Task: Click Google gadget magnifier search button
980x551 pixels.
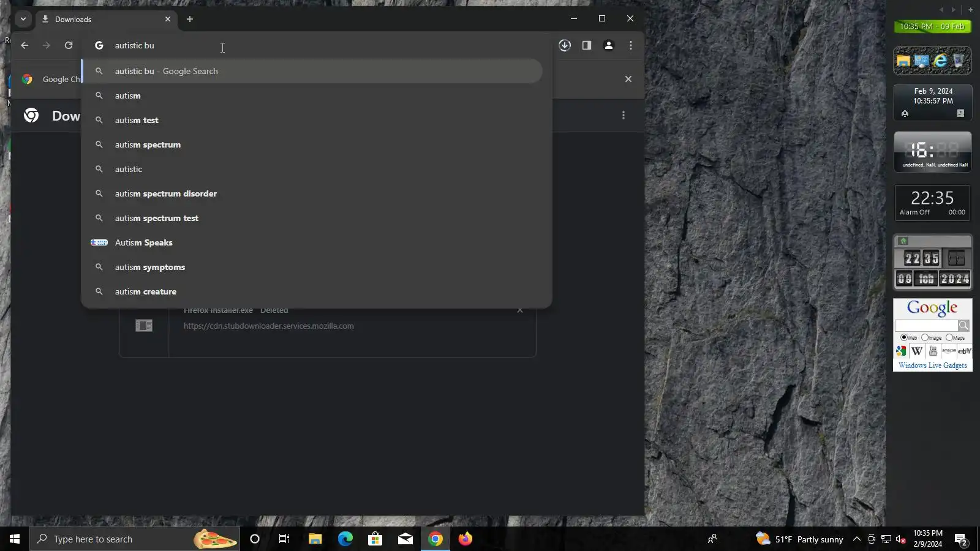Action: [964, 326]
